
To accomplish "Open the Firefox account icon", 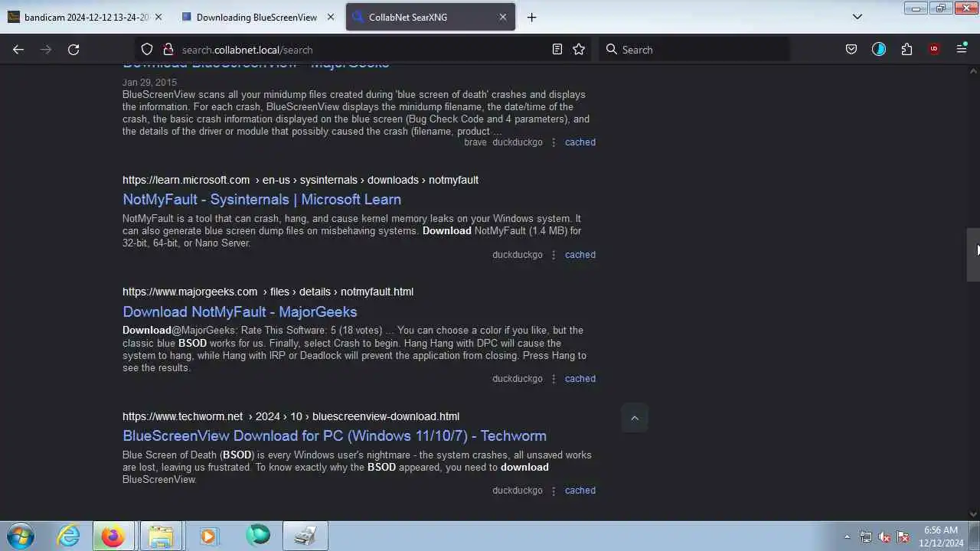I will point(879,49).
